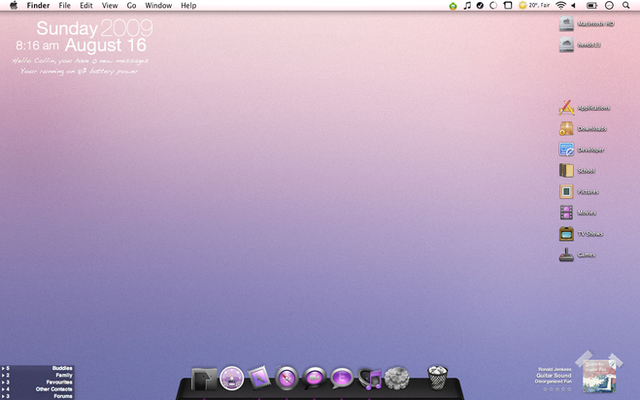
Task: Open the volume speaker menu
Action: pos(573,5)
